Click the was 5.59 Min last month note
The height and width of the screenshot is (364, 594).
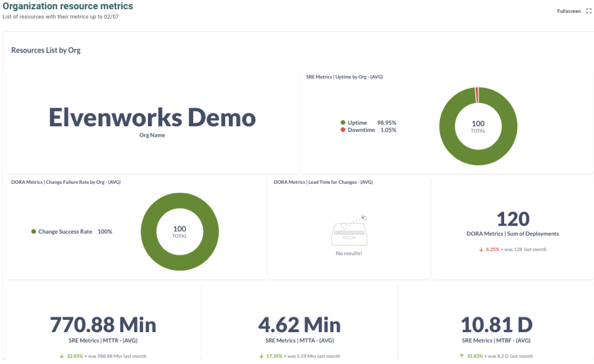(x=314, y=356)
